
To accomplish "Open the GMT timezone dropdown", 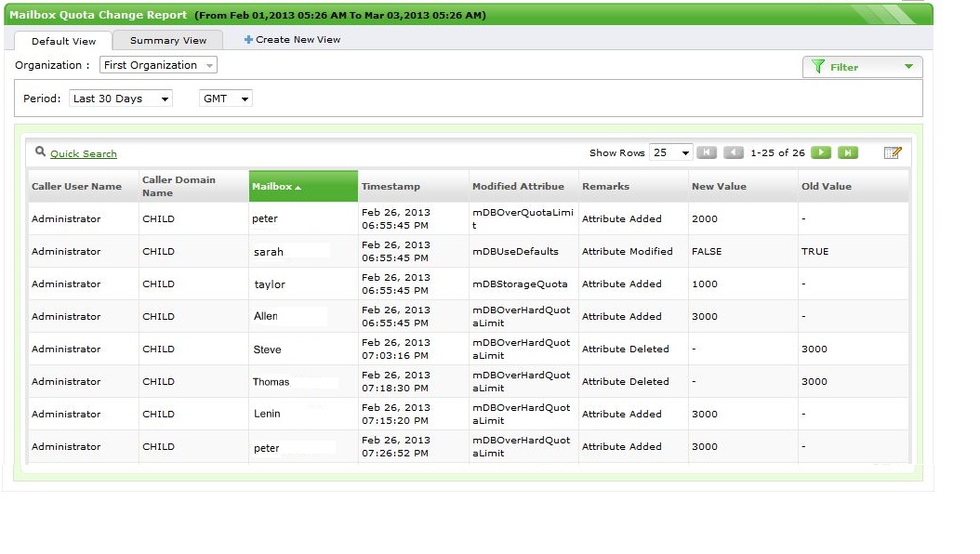I will [226, 99].
